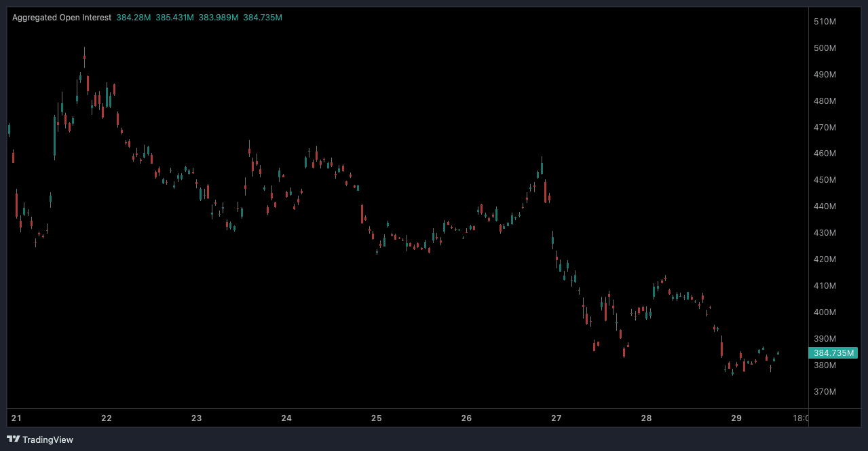Select the 500M level on price axis
The height and width of the screenshot is (451, 868).
(824, 48)
